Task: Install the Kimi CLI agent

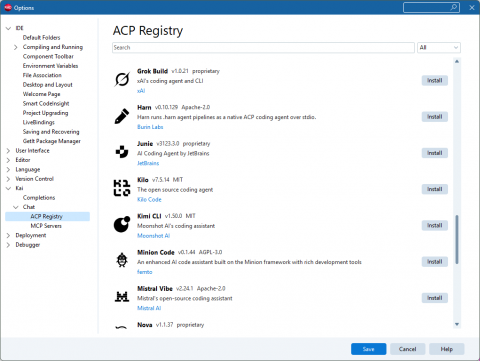Action: pyautogui.click(x=435, y=225)
